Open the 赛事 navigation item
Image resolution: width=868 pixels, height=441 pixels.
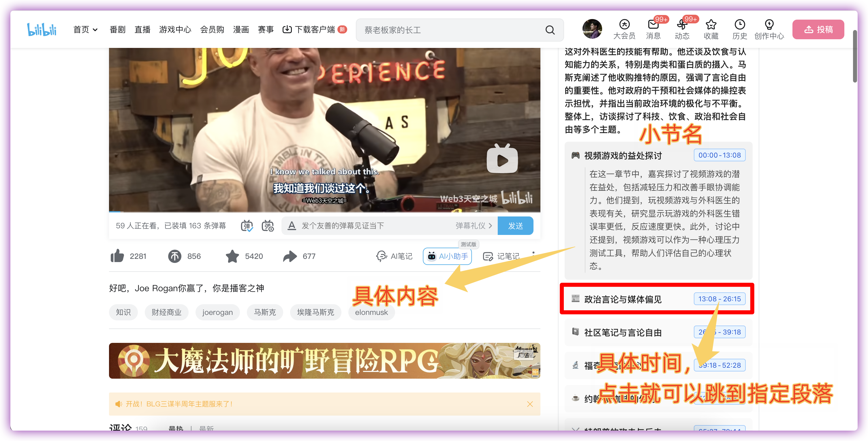(266, 30)
